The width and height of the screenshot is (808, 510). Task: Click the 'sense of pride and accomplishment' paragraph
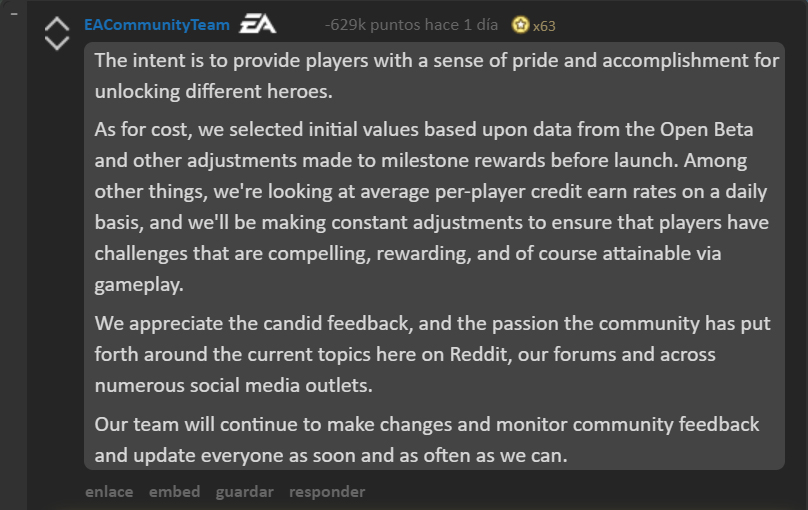pos(436,76)
